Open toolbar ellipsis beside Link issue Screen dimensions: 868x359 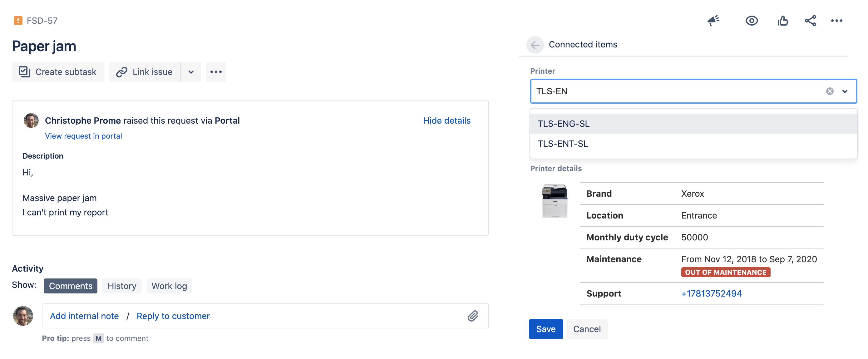pos(216,72)
